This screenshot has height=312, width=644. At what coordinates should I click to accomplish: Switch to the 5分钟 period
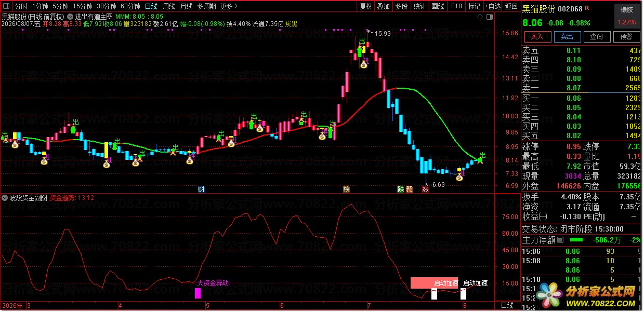coord(61,6)
